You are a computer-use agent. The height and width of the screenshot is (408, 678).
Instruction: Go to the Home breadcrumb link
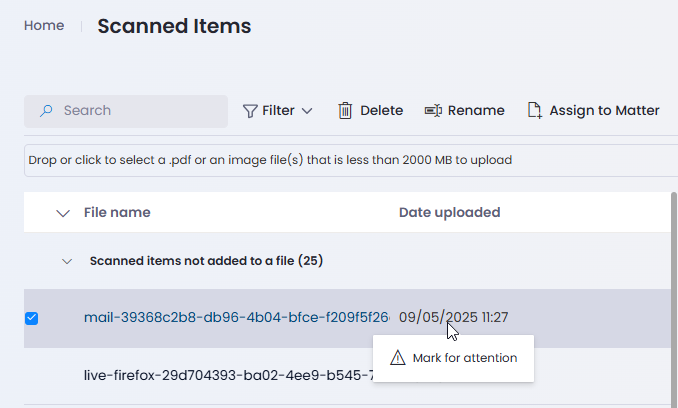(44, 26)
